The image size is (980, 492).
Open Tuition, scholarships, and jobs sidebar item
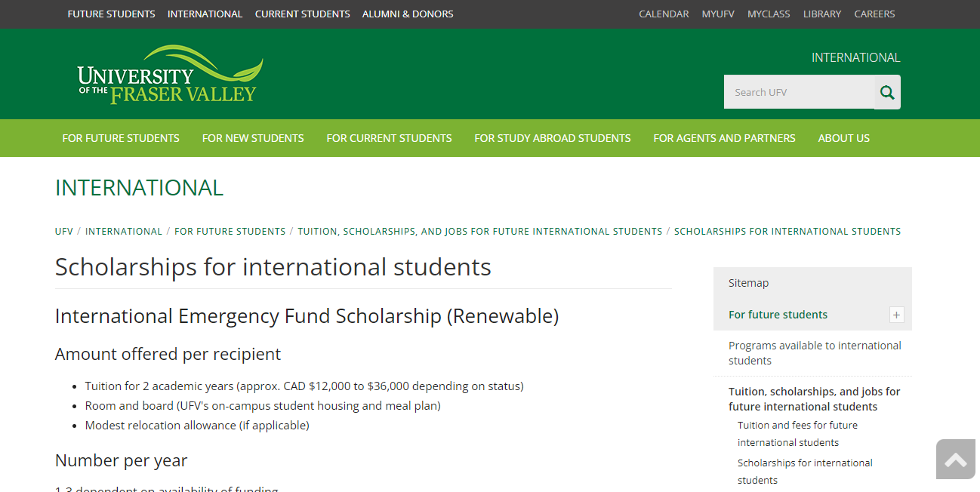[x=814, y=399]
